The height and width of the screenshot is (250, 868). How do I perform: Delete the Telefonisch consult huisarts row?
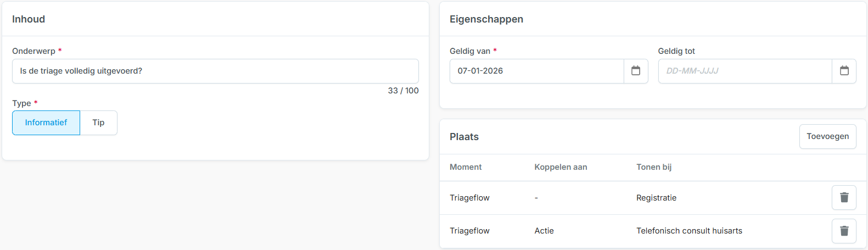(844, 231)
